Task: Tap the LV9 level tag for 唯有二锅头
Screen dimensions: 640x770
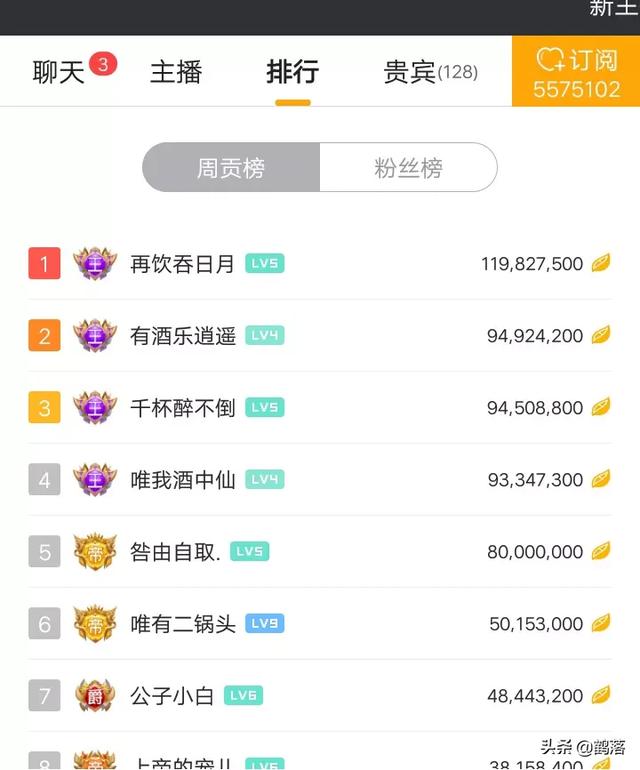Action: click(x=265, y=624)
